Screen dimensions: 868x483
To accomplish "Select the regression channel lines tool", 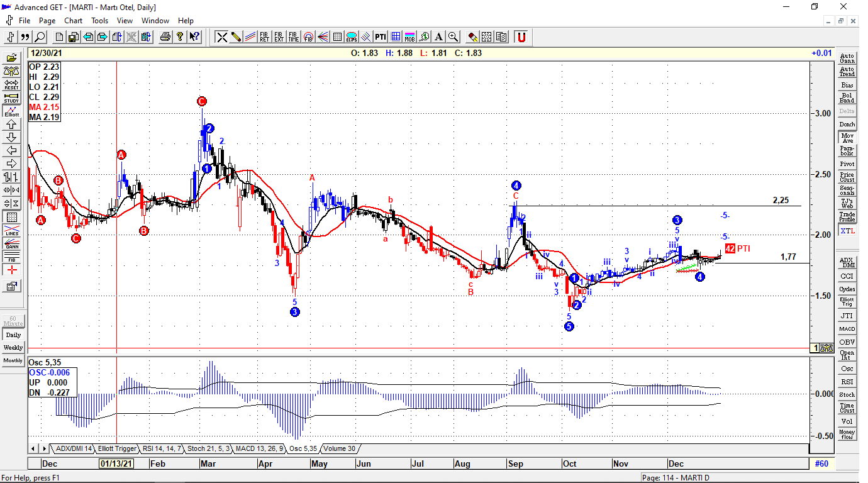I will (x=251, y=36).
